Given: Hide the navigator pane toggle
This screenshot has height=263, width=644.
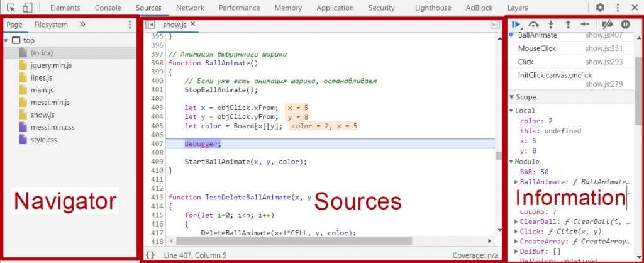Looking at the screenshot, I should (150, 25).
